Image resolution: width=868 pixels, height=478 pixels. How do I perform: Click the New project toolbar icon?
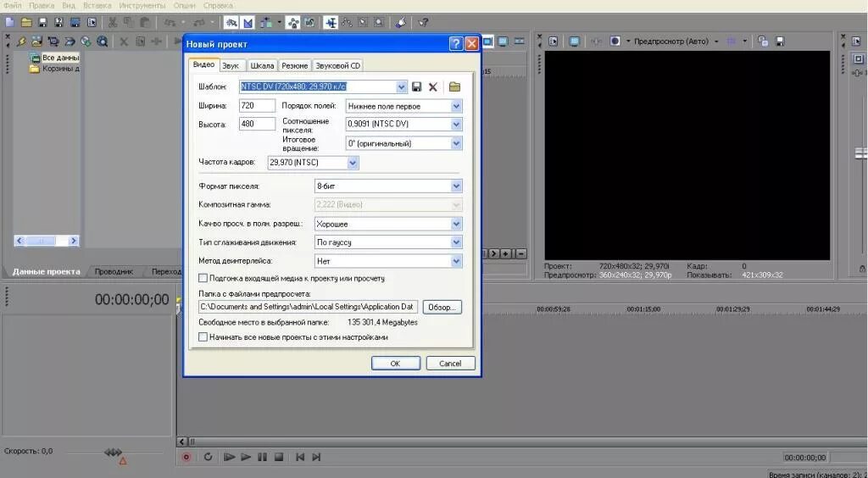[x=9, y=23]
